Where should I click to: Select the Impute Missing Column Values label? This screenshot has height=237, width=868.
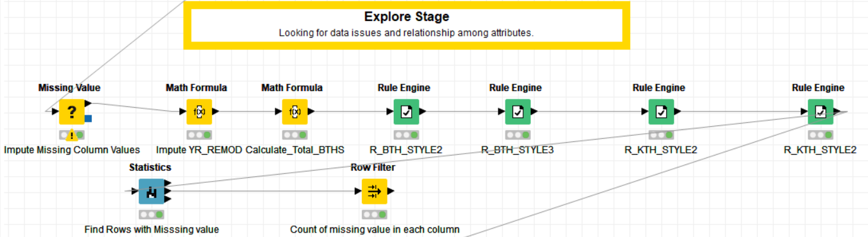(x=72, y=150)
